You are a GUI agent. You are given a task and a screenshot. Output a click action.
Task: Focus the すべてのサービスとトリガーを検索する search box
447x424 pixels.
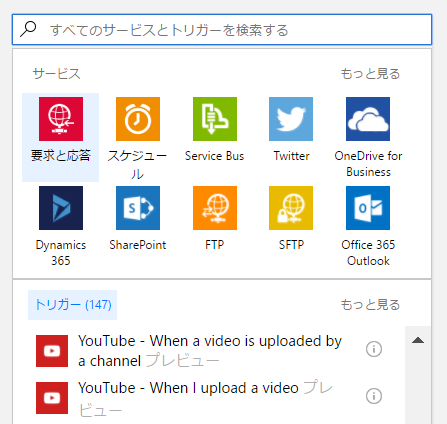point(222,30)
